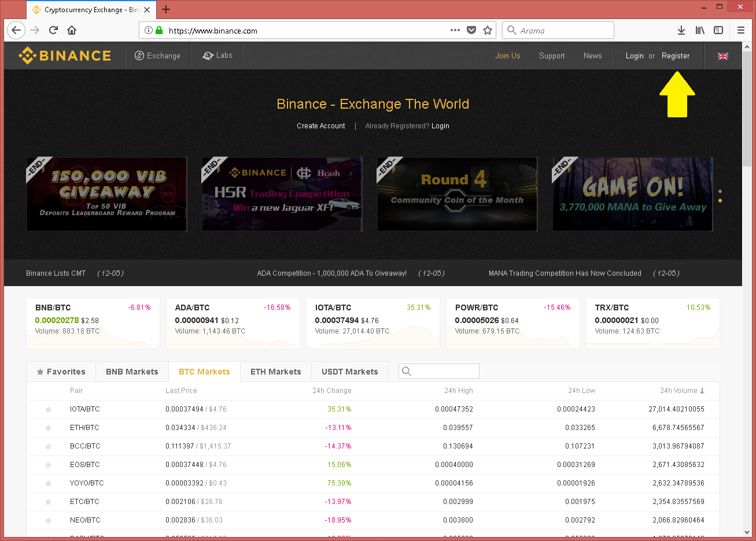Sort by 24h Change column header
Viewport: 756px width, 541px height.
tap(331, 391)
